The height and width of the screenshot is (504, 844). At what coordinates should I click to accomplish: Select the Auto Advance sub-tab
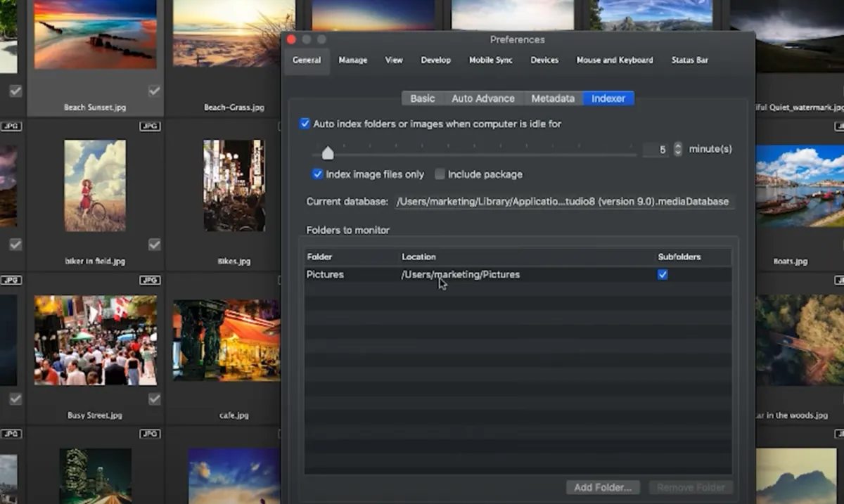(482, 98)
